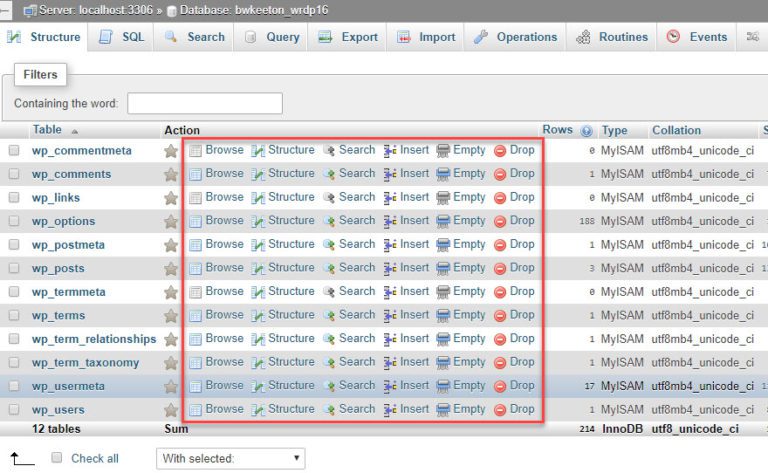Image resolution: width=768 pixels, height=473 pixels.
Task: Open the With selected dropdown
Action: coord(230,458)
